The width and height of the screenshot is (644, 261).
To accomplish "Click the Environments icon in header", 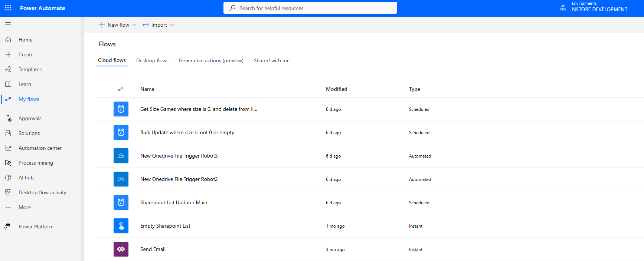I will pos(563,8).
